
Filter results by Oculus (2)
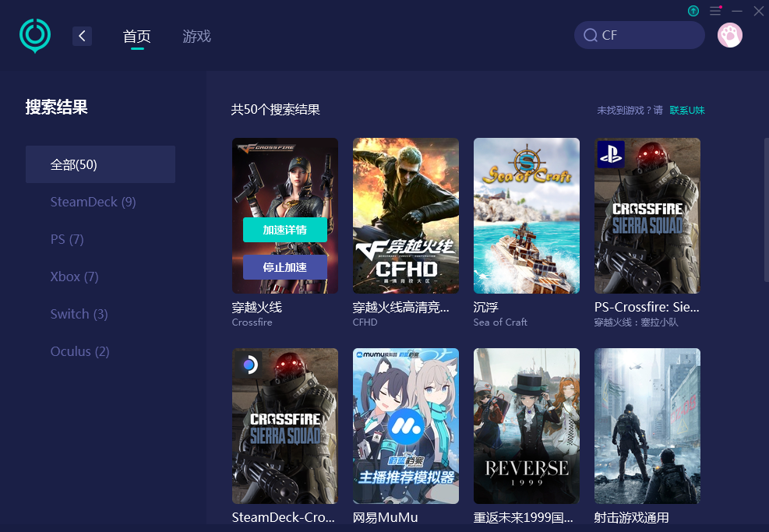80,351
